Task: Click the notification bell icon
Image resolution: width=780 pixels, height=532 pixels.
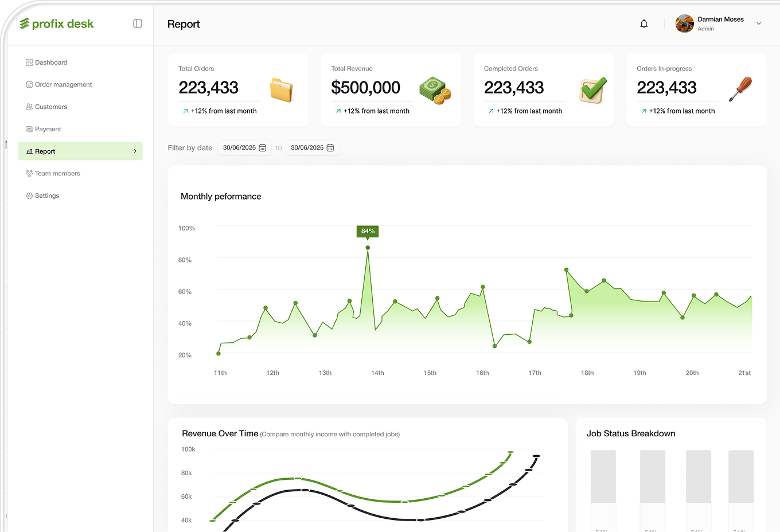Action: click(x=643, y=24)
